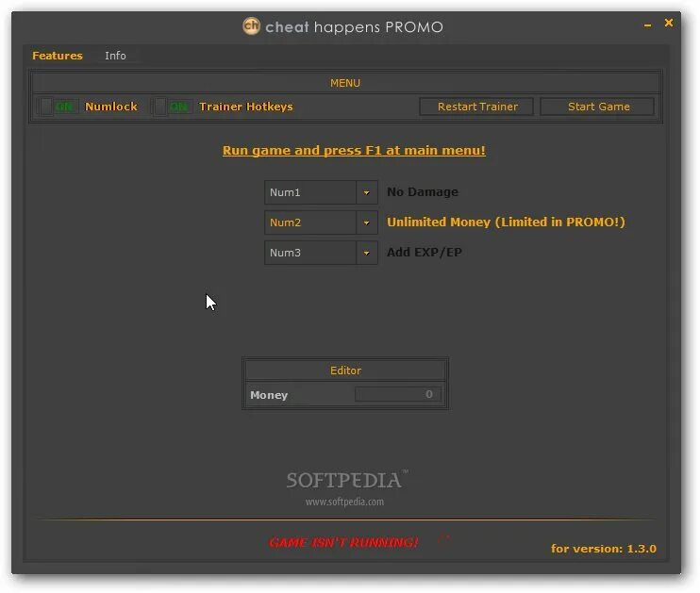Open the Num1 hotkey dropdown arrow

point(367,192)
